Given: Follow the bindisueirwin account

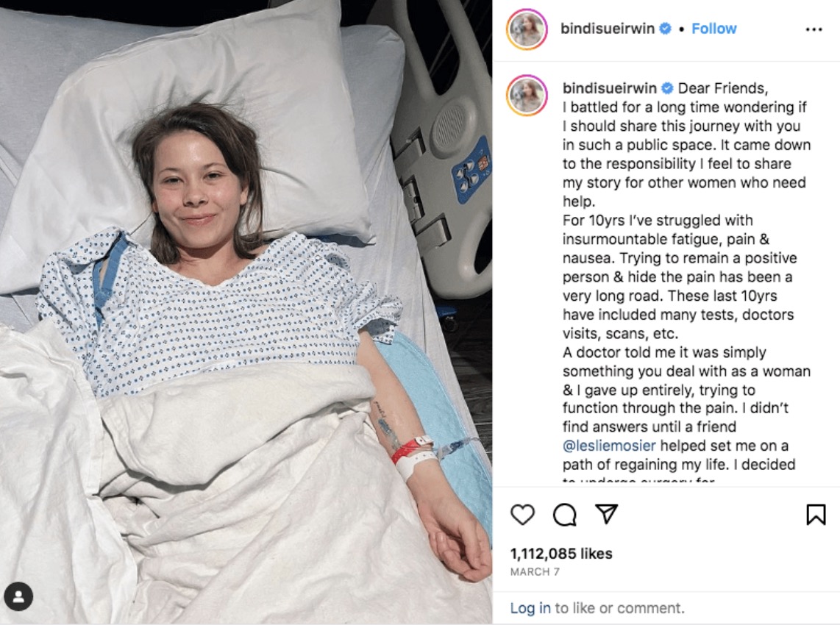Looking at the screenshot, I should tap(713, 29).
